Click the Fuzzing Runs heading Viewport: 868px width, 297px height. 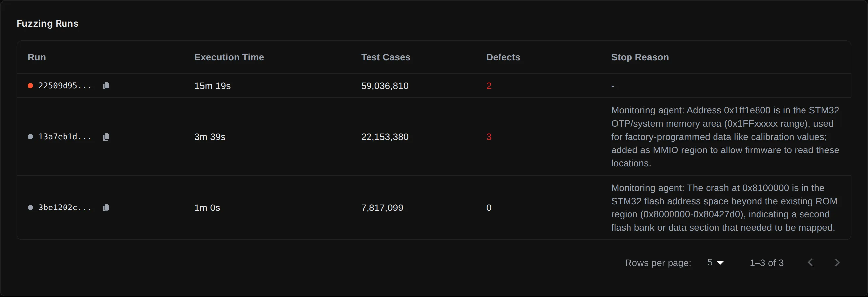coord(47,23)
